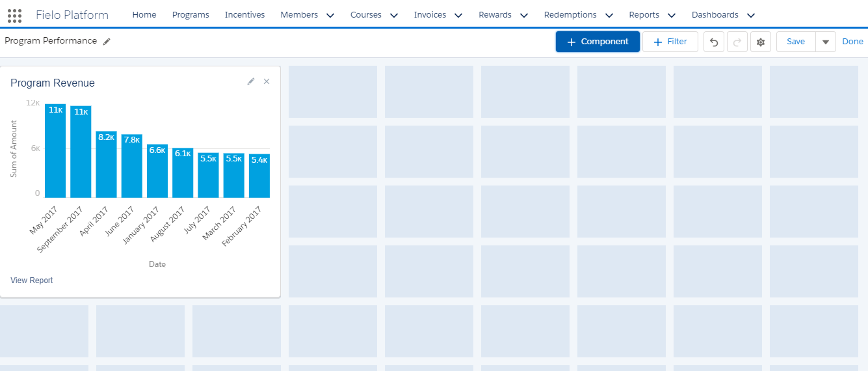Open the App Launcher grid icon
868x371 pixels.
pos(14,15)
